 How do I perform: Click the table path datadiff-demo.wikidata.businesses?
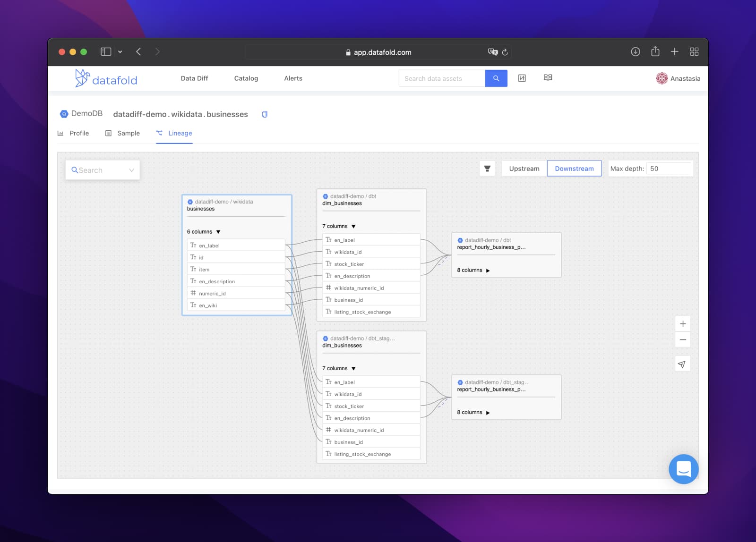click(180, 114)
